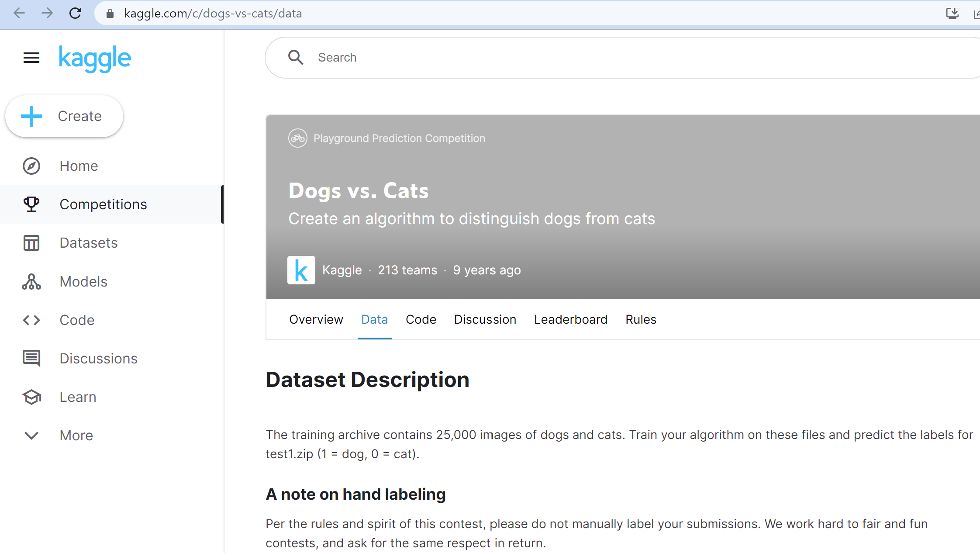The width and height of the screenshot is (980, 553).
Task: Reload the Kaggle page
Action: tap(76, 13)
